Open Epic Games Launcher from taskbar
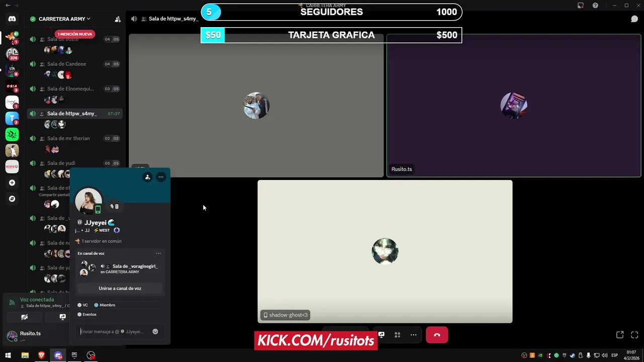 [74, 355]
